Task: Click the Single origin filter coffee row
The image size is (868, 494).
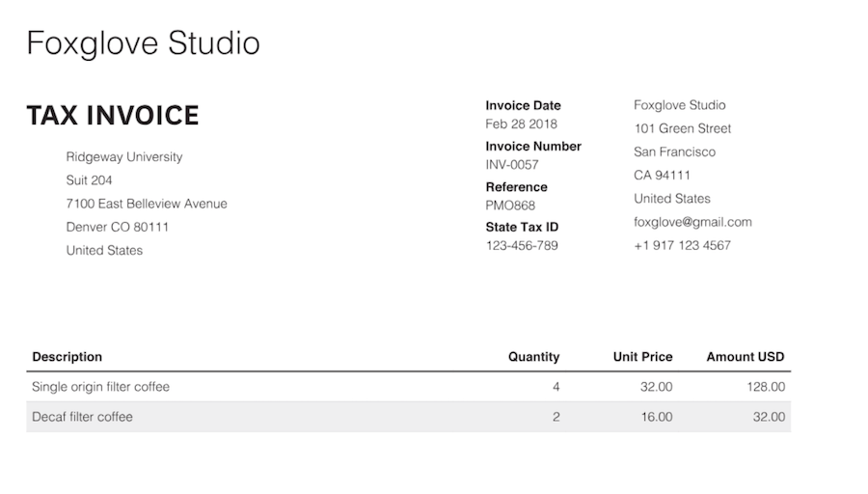Action: coord(100,387)
